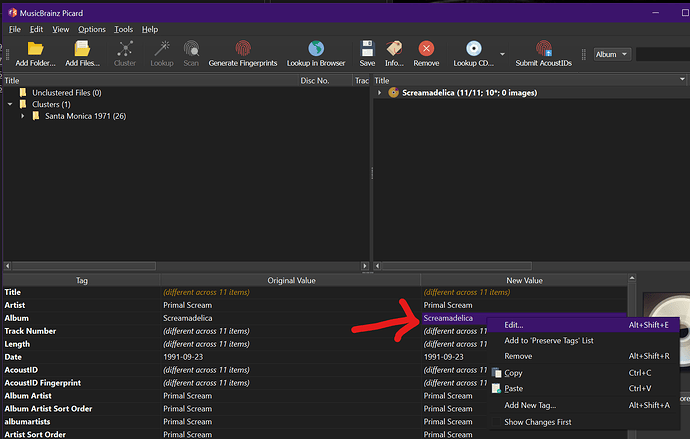Click the Lookup CD disc icon
Image resolution: width=690 pixels, height=439 pixels.
473,49
